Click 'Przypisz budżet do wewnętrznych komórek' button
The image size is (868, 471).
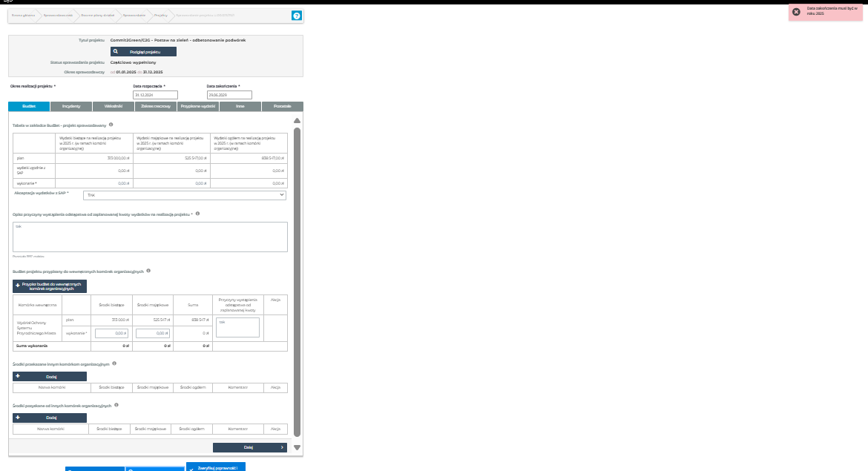tap(50, 286)
